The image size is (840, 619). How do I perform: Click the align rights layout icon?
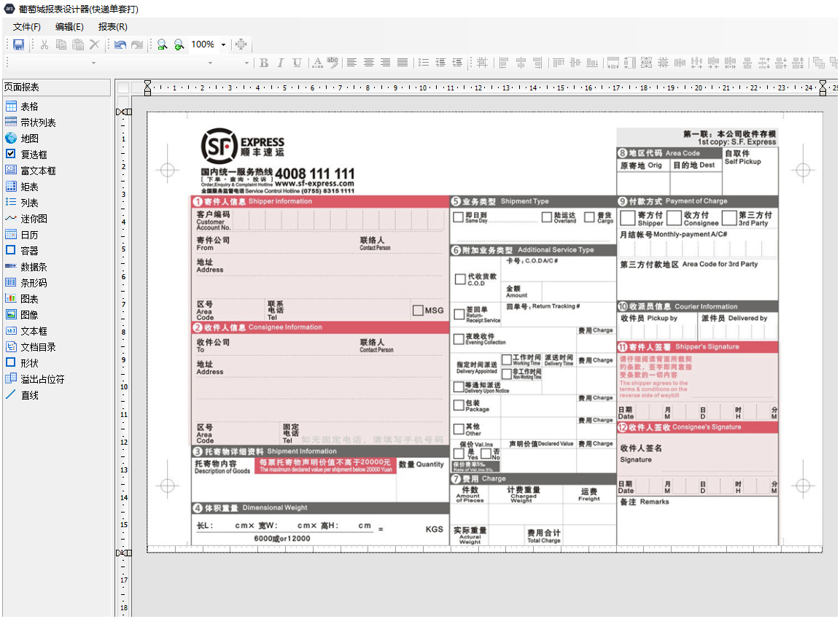tap(537, 63)
